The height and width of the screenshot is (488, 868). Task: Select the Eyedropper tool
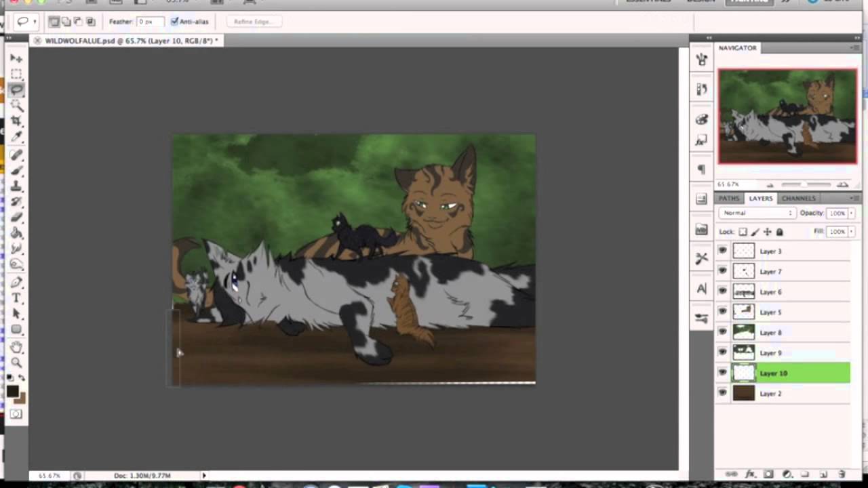(16, 136)
